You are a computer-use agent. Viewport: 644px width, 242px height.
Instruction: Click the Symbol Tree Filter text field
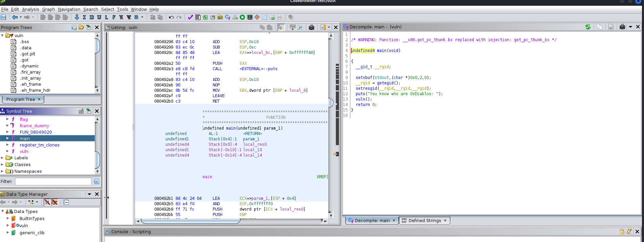click(53, 182)
